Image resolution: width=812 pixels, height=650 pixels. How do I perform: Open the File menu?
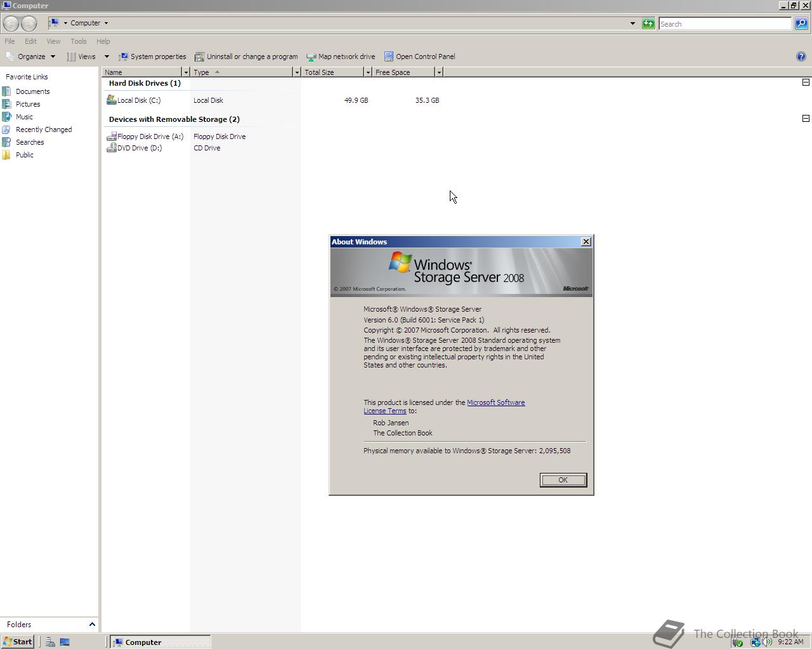[x=10, y=41]
